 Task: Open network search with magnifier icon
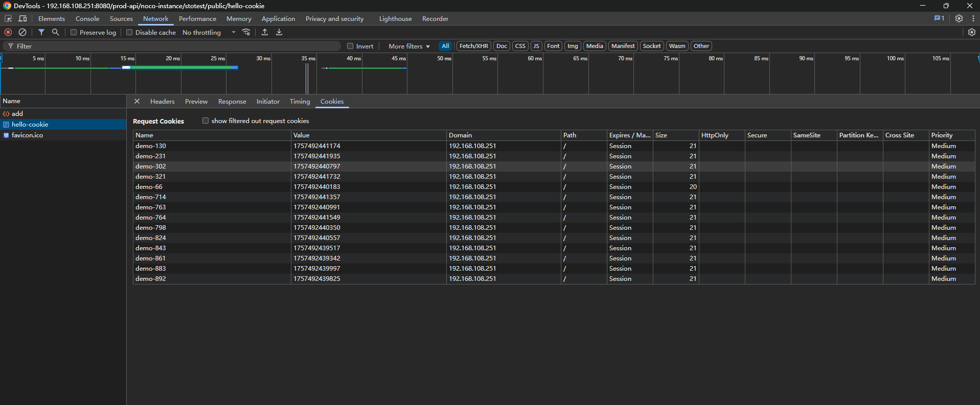tap(56, 32)
